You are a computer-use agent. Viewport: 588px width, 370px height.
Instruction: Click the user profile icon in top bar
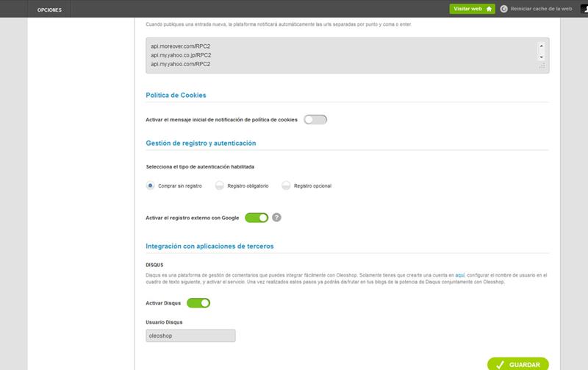point(582,9)
